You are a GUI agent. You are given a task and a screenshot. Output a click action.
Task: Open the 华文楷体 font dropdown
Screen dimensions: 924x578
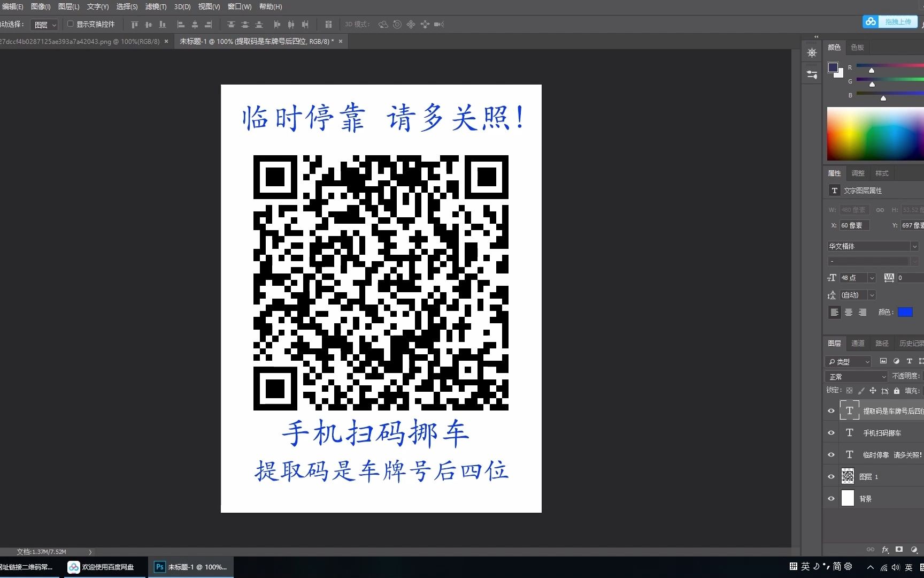tap(873, 246)
